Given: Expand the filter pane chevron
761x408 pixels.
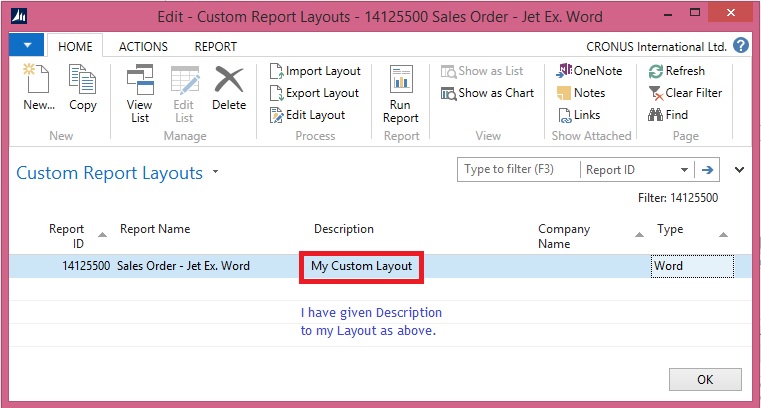Looking at the screenshot, I should [739, 170].
